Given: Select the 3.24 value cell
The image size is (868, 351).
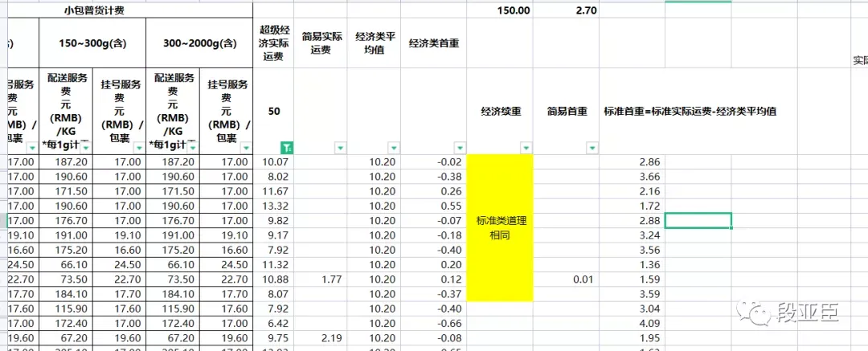Looking at the screenshot, I should 633,235.
